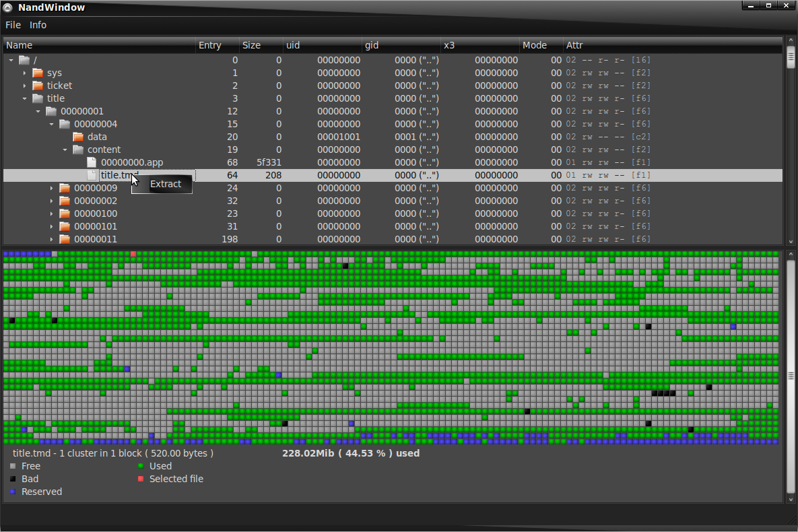This screenshot has height=532, width=798.
Task: Click the root folder icon
Action: tap(24, 60)
